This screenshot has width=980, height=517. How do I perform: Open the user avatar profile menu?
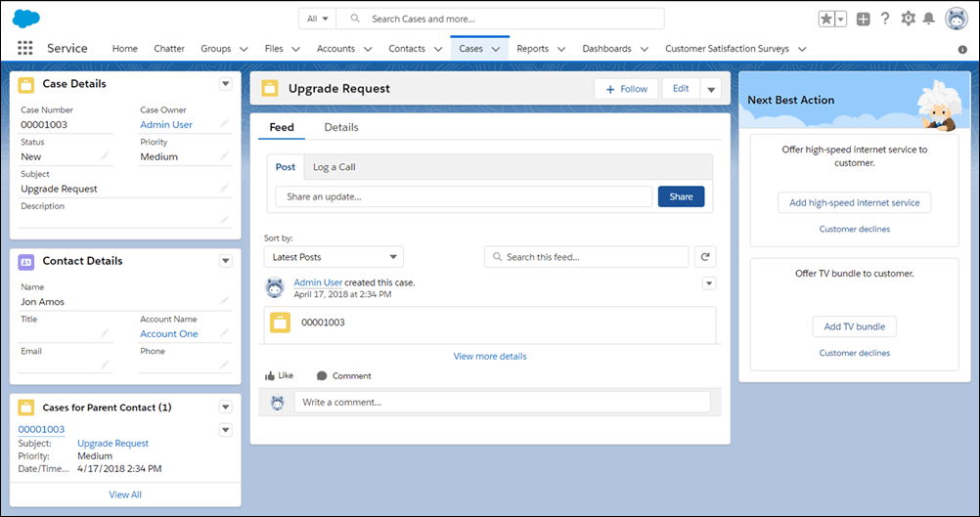(956, 19)
